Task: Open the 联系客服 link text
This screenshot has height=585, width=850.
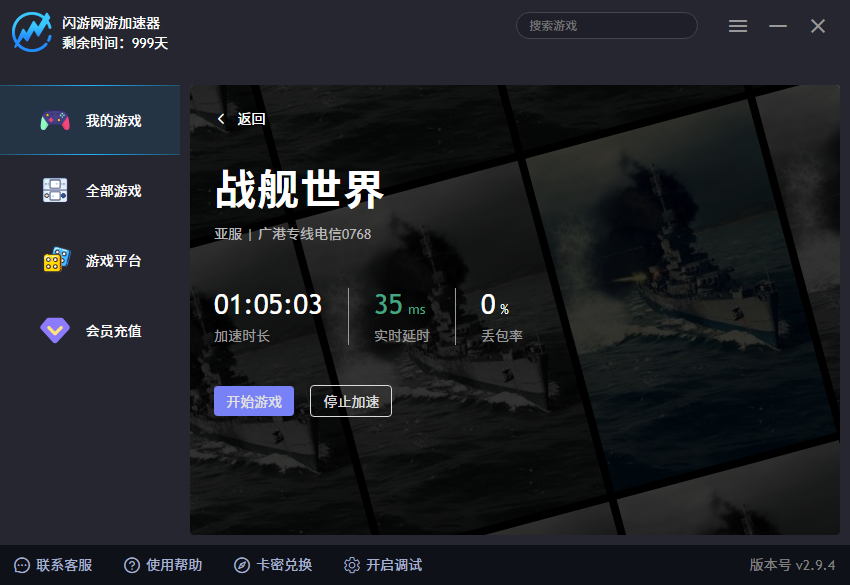Action: tap(65, 565)
